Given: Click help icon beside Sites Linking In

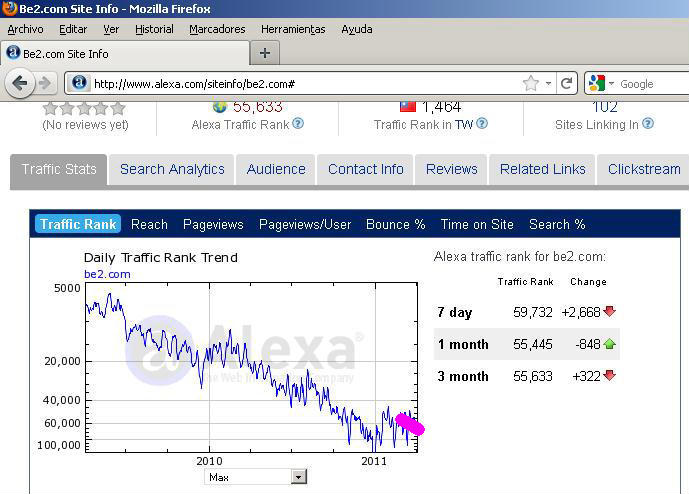Looking at the screenshot, I should [648, 124].
